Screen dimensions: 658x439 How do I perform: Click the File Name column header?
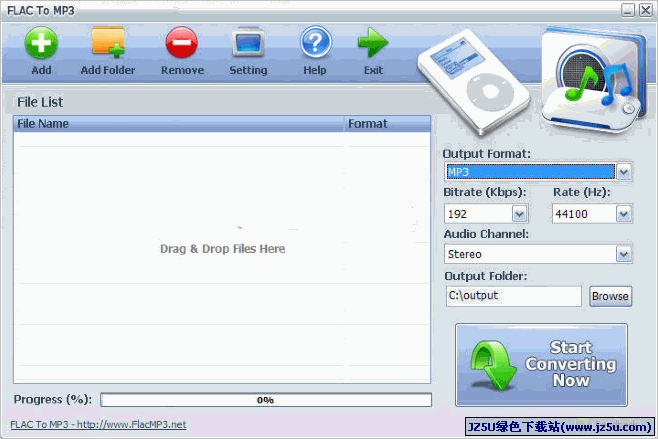pos(178,124)
